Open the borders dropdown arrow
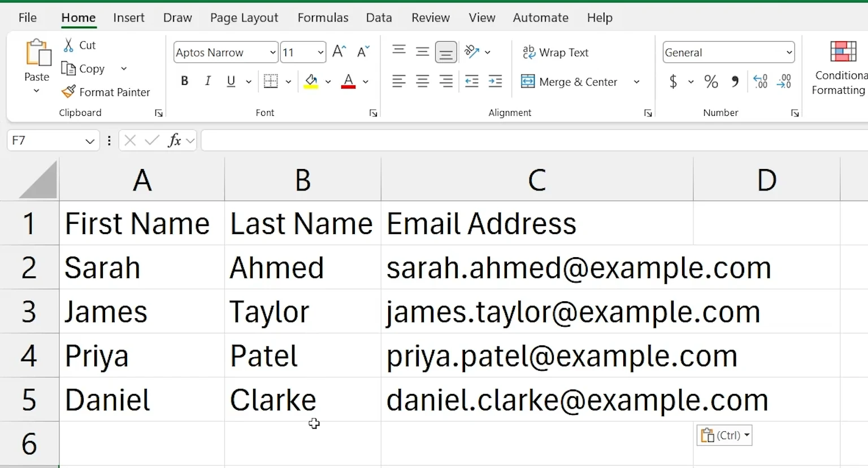This screenshot has width=868, height=468. [x=288, y=82]
